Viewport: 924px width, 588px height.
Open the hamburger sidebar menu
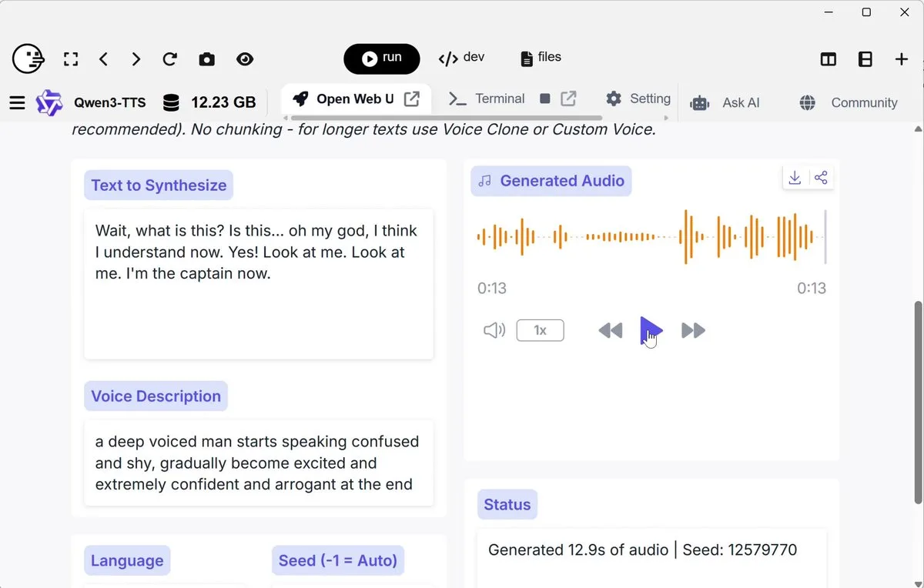tap(17, 102)
